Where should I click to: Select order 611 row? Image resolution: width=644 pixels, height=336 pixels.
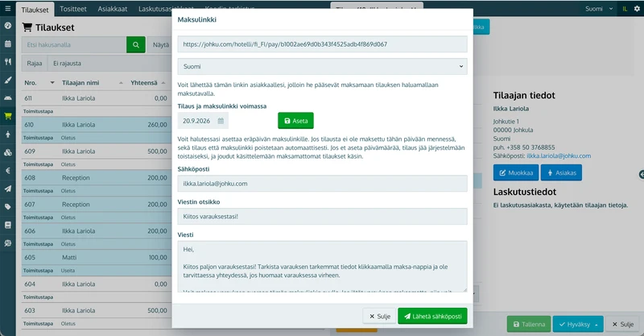click(97, 98)
